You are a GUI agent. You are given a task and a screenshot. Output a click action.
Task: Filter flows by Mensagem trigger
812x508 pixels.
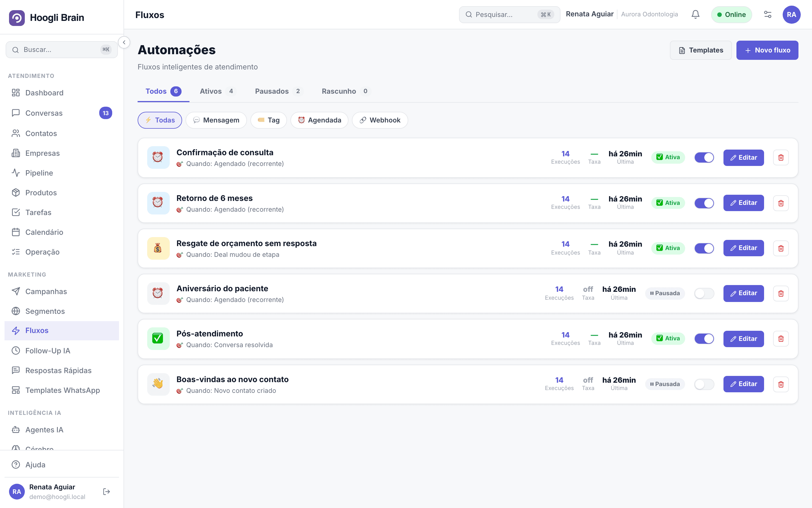click(x=216, y=120)
